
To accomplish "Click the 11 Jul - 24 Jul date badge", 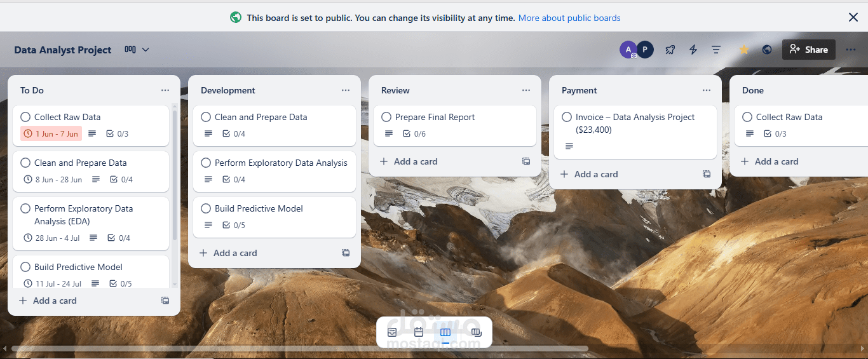I will pos(53,283).
